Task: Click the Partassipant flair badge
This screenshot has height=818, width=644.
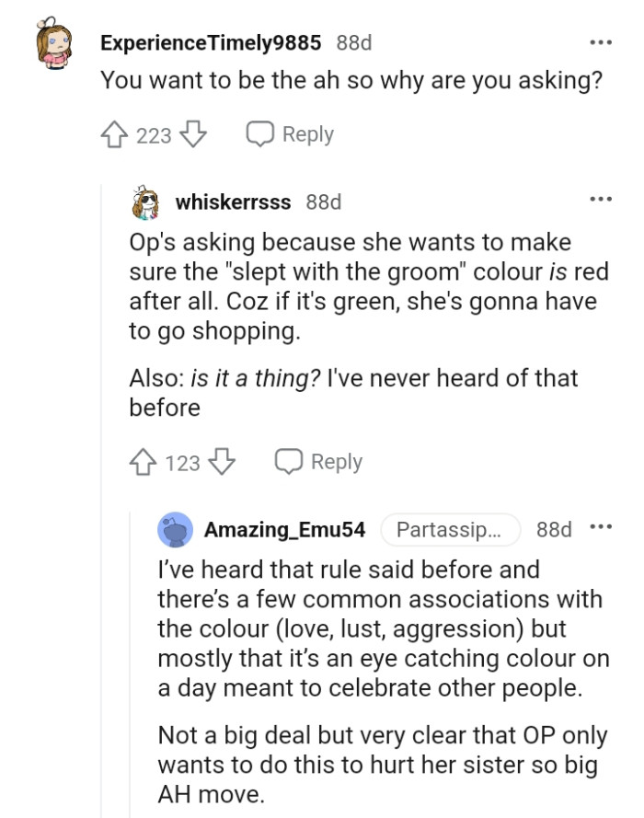Action: click(449, 529)
